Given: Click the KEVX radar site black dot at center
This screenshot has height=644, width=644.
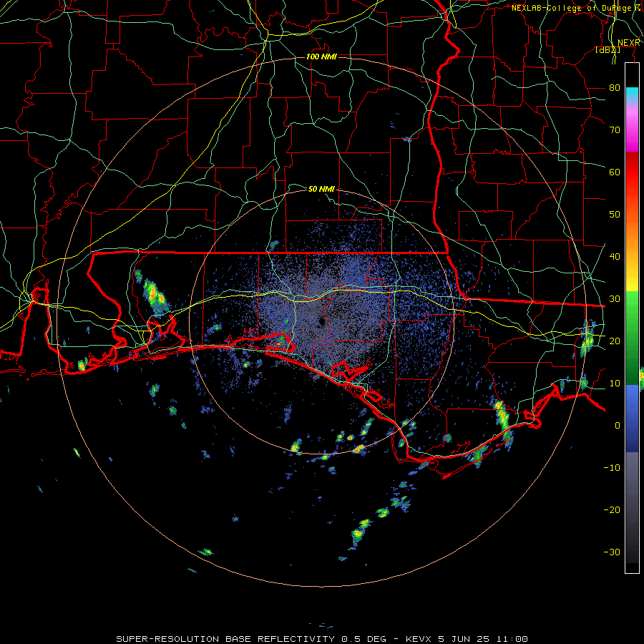Looking at the screenshot, I should click(321, 322).
